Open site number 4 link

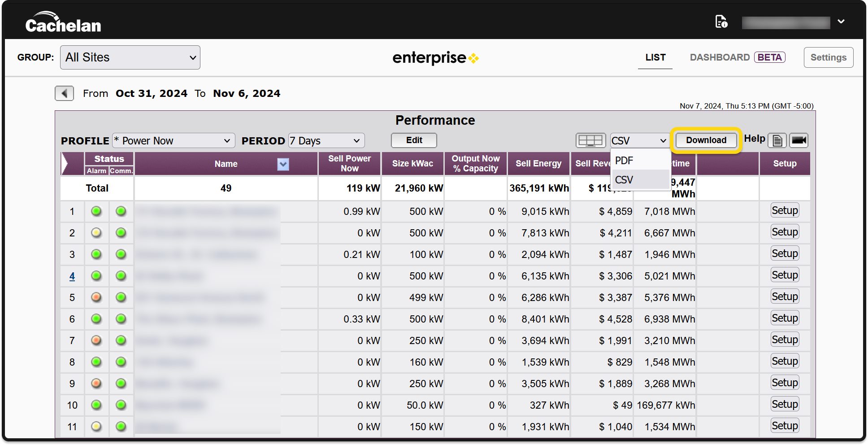tap(72, 276)
